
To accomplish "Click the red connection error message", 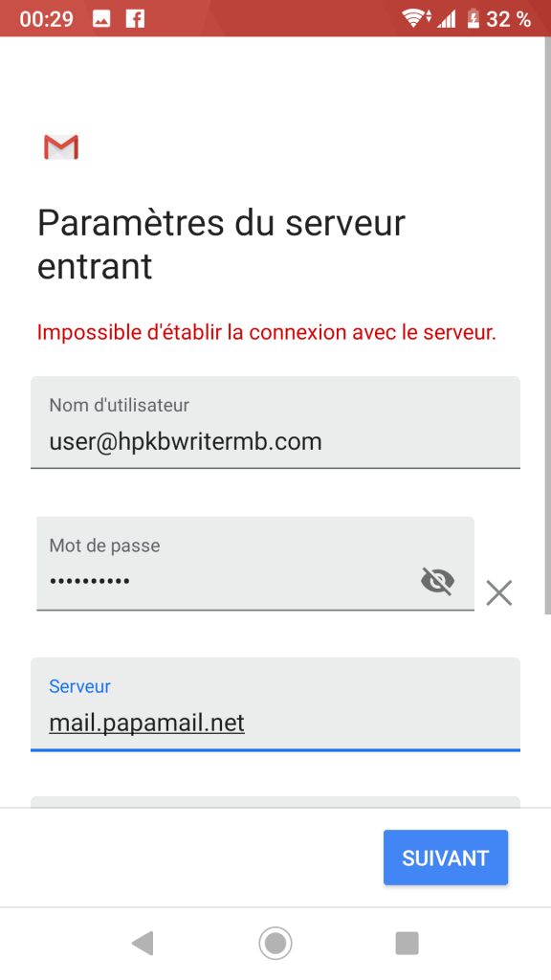I will pyautogui.click(x=267, y=332).
